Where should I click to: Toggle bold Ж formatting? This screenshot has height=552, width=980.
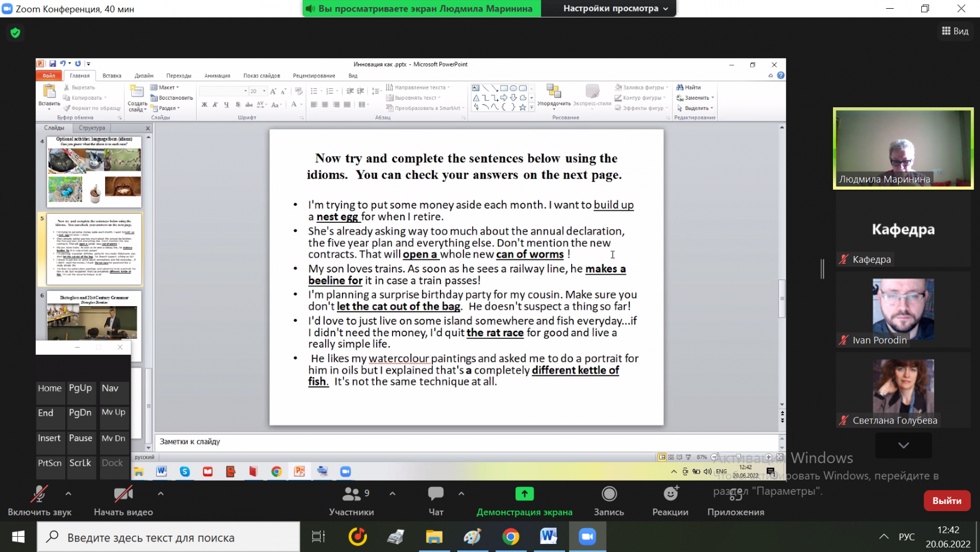(x=204, y=105)
